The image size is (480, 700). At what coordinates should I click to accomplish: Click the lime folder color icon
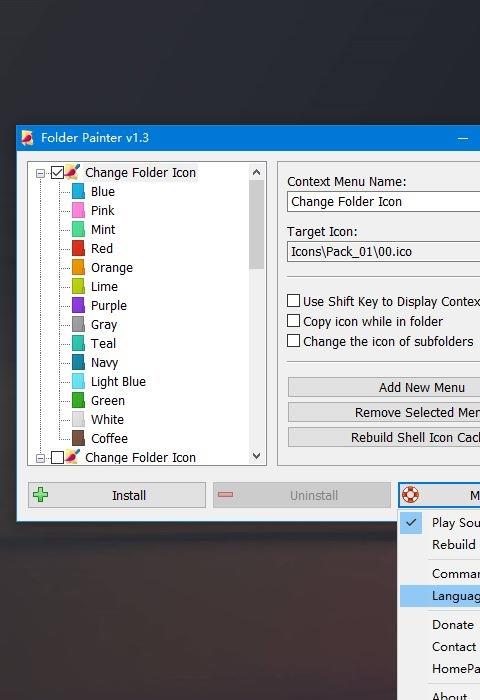point(78,286)
